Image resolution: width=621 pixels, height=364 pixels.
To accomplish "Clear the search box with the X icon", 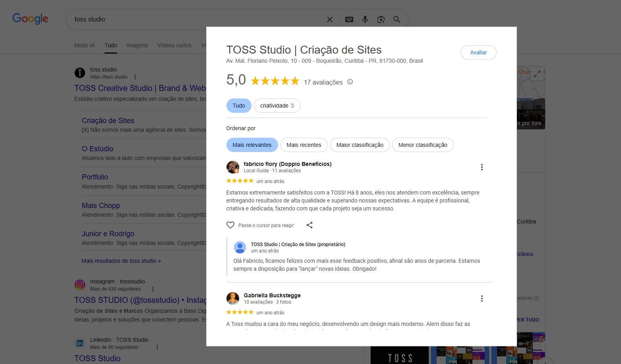I will coord(330,19).
